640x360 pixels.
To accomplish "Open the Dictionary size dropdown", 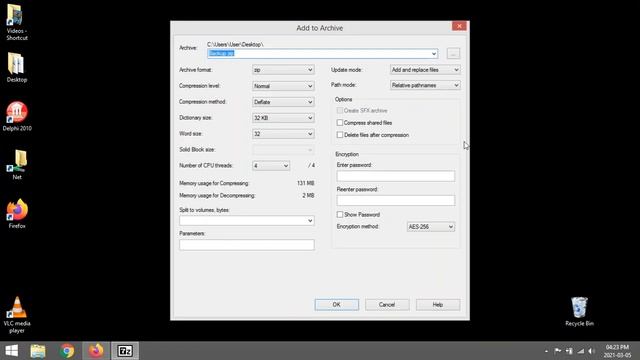I will coord(283,118).
